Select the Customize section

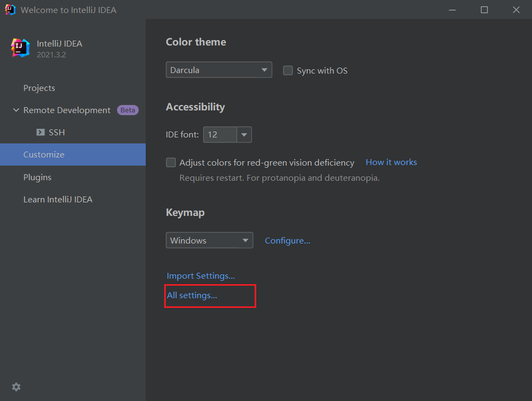73,155
